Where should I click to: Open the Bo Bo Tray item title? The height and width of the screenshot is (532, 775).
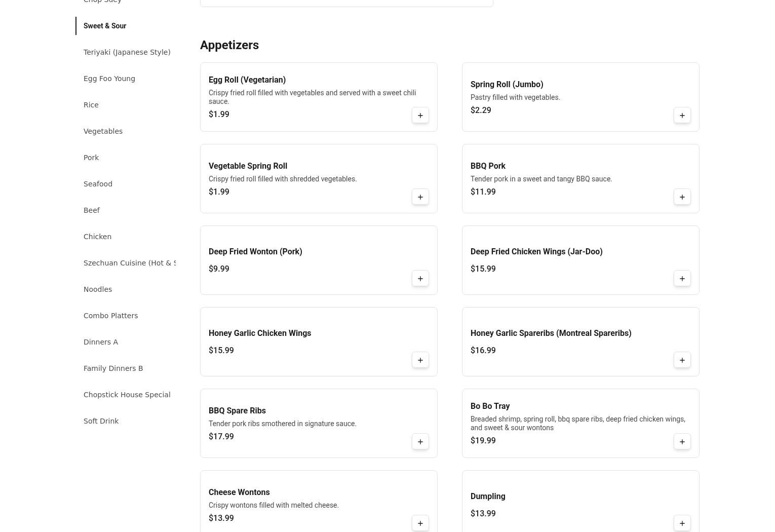point(490,406)
